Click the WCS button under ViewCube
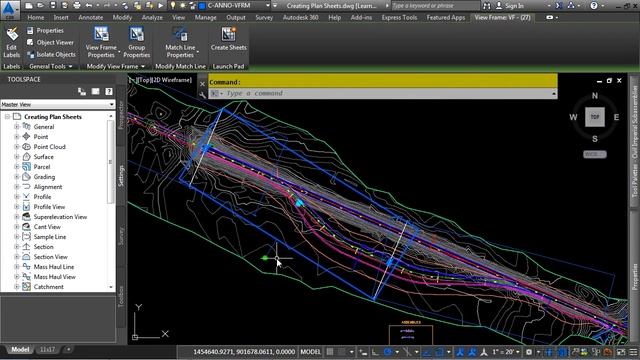The image size is (640, 360). click(595, 154)
